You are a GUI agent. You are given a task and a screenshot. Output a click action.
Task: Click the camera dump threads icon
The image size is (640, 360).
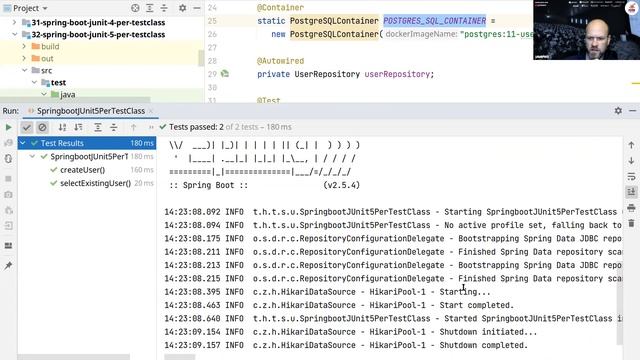click(x=8, y=195)
